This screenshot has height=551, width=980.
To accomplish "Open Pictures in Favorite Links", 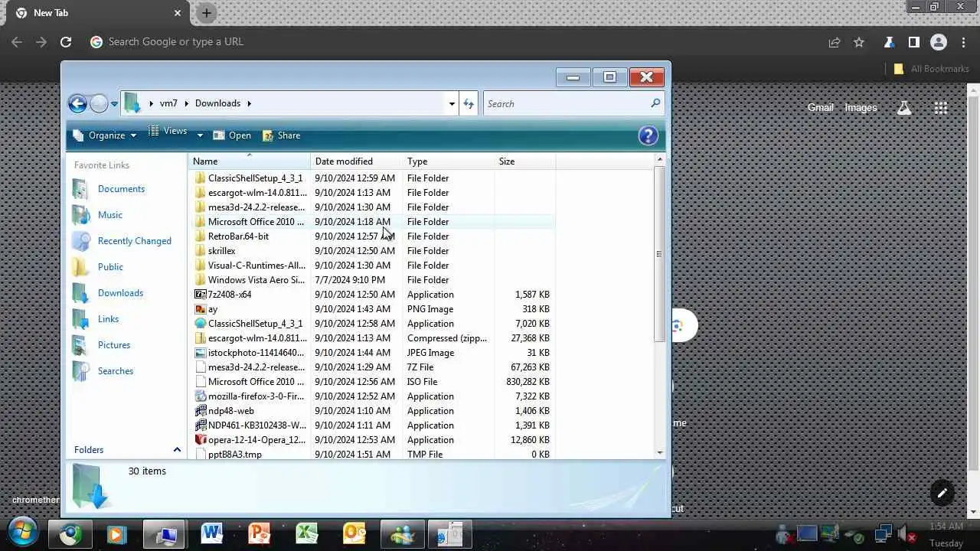I will [114, 345].
